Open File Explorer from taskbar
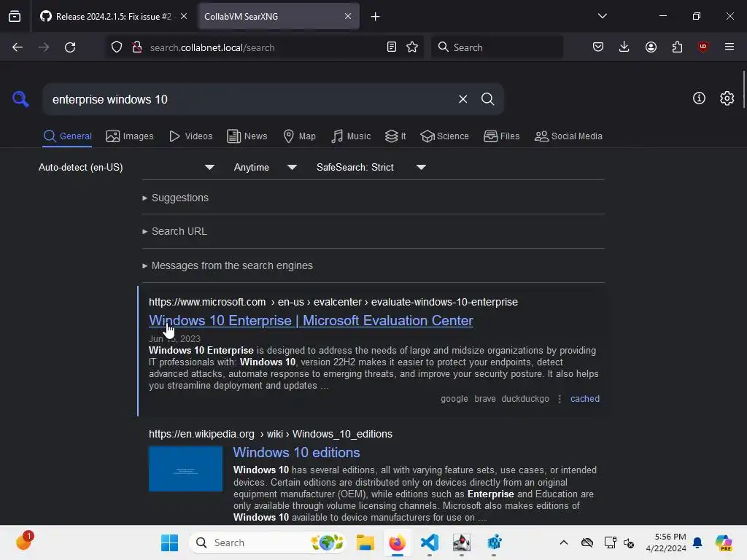The height and width of the screenshot is (560, 747). click(365, 542)
